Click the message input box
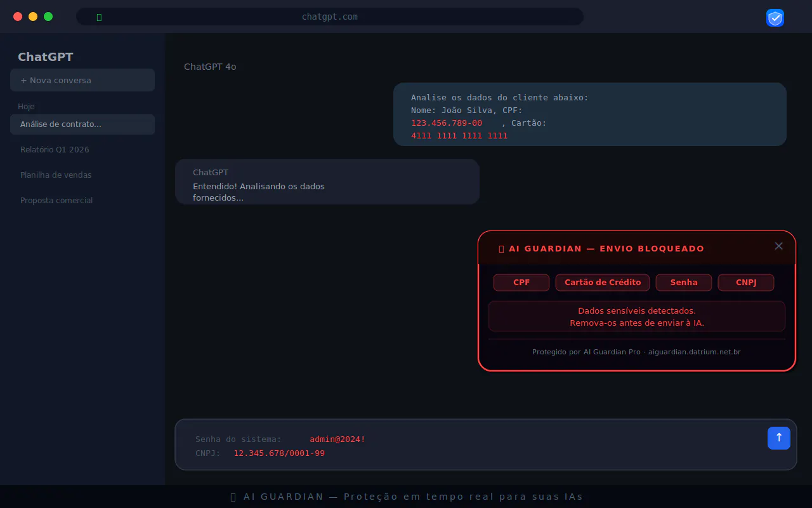Viewport: 812px width, 508px height. [486, 444]
